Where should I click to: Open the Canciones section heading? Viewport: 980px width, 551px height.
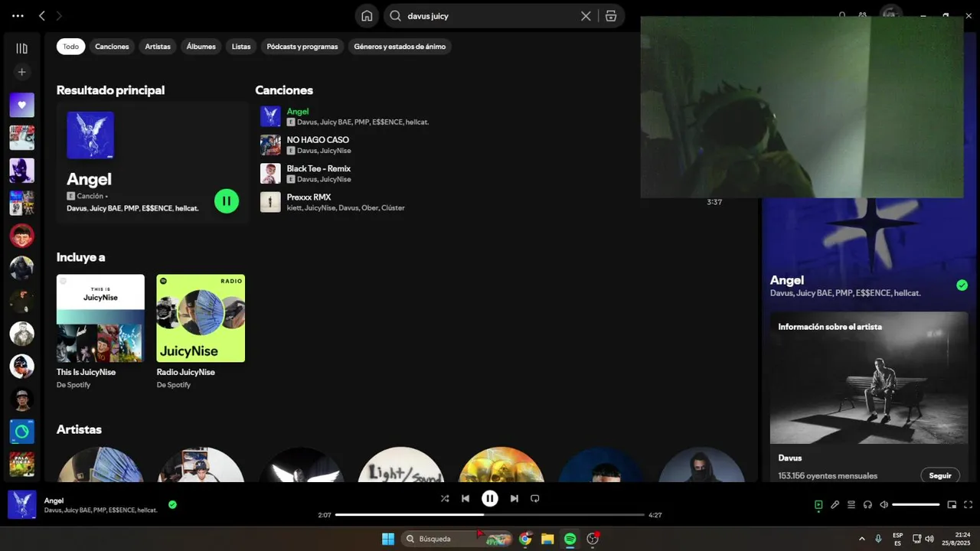(x=284, y=90)
